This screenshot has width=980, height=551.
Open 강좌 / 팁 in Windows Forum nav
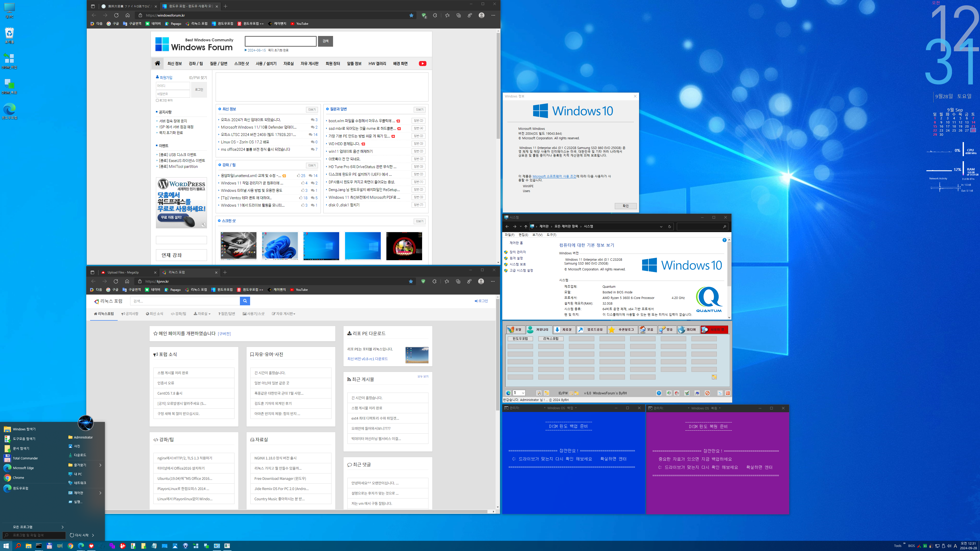[195, 64]
